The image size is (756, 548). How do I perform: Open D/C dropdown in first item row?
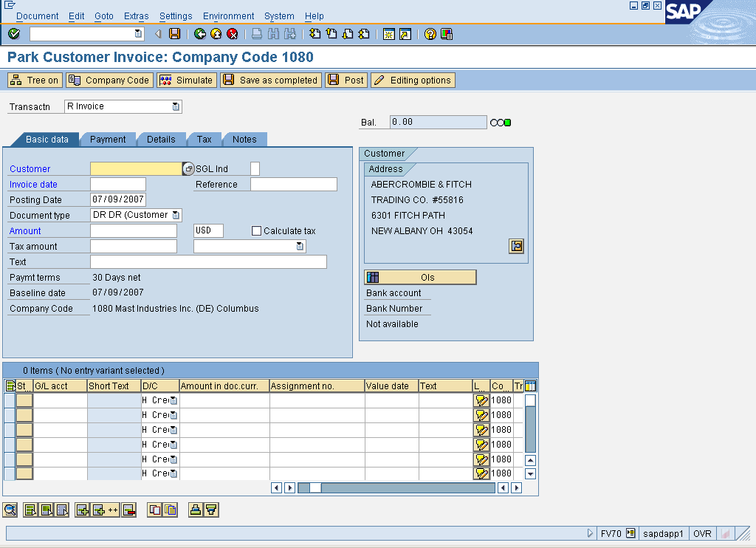(x=173, y=400)
